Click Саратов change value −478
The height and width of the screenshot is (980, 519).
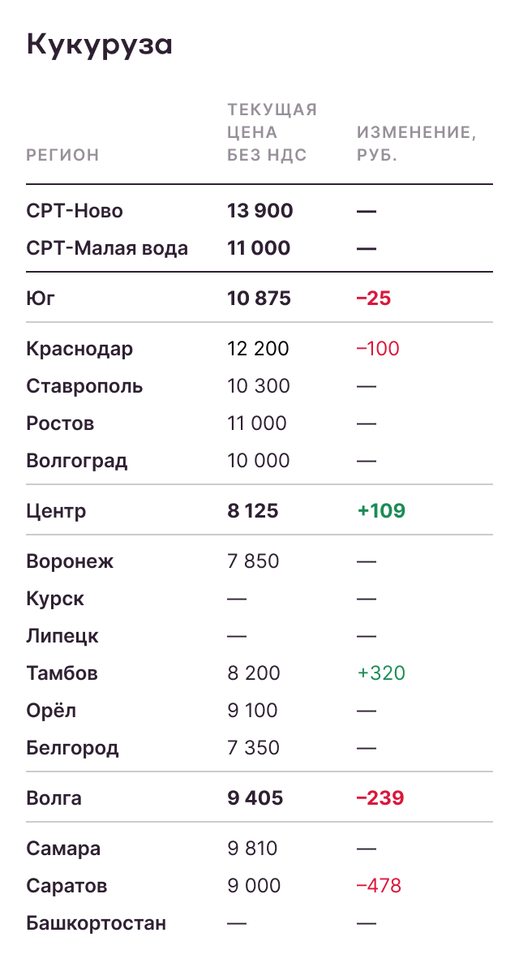[x=379, y=886]
